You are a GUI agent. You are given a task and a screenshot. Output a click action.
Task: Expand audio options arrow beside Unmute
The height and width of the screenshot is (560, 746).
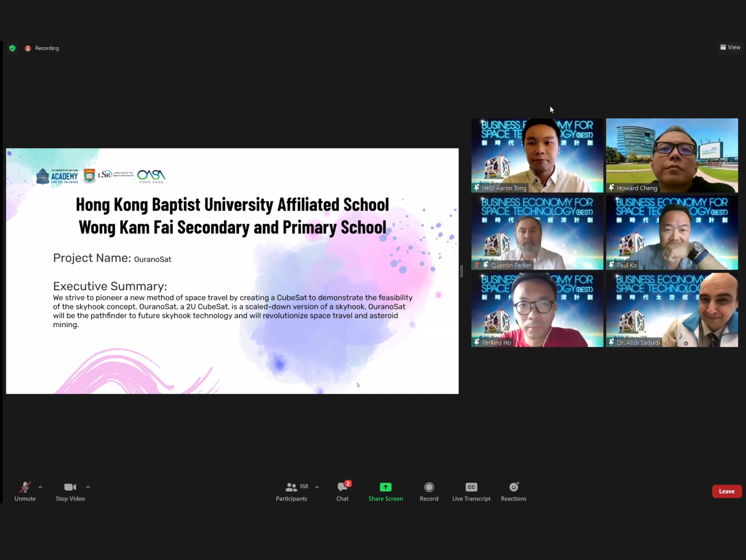point(40,487)
